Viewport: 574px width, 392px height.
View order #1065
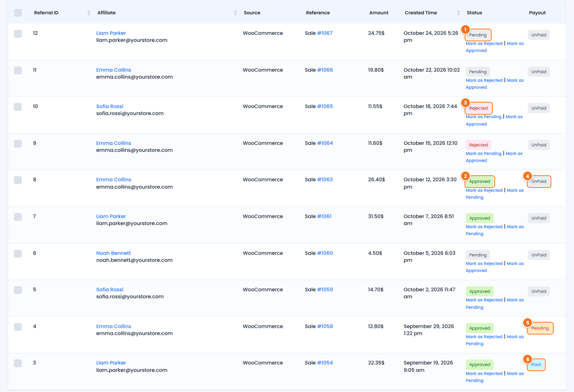pos(325,107)
